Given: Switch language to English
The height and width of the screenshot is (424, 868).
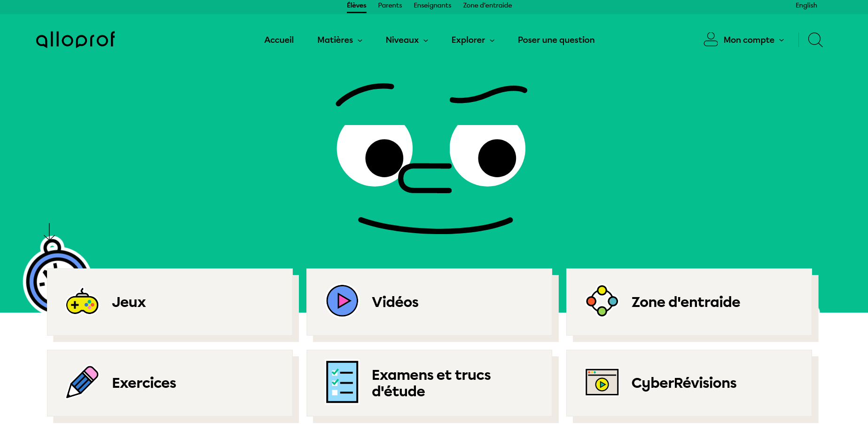Looking at the screenshot, I should 806,6.
